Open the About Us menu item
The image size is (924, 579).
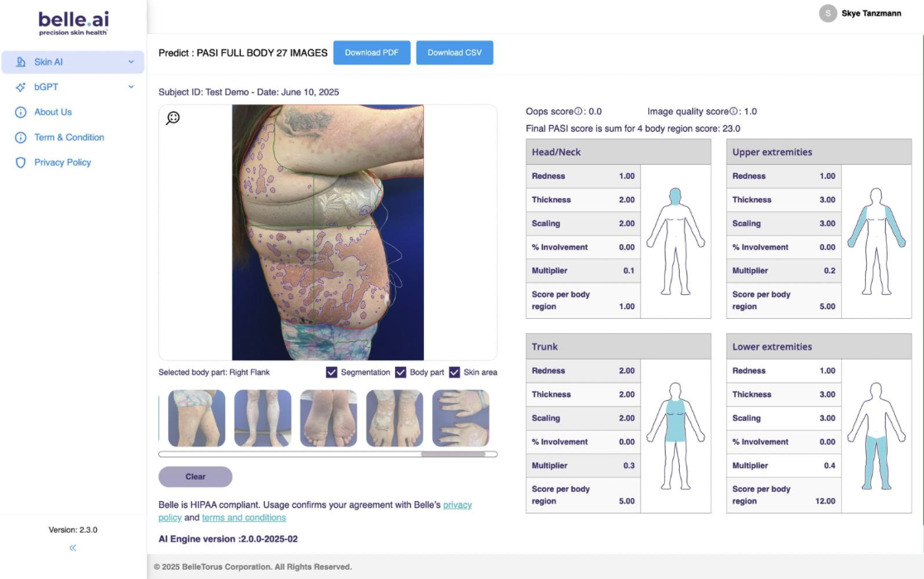[x=53, y=112]
